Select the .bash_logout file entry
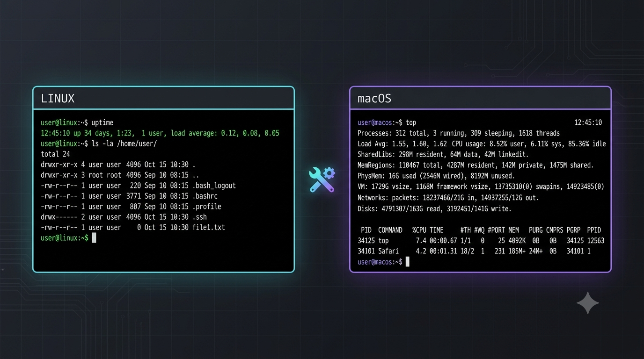The image size is (644, 359). coord(139,186)
